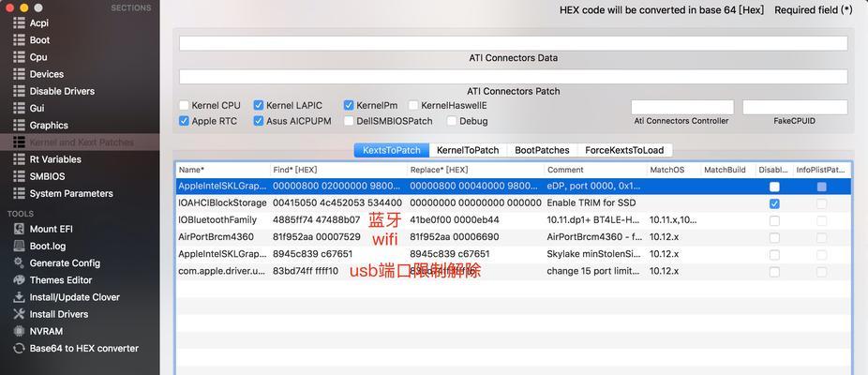Click Find value 4885ff74 47488b07
The image size is (868, 375).
click(316, 220)
